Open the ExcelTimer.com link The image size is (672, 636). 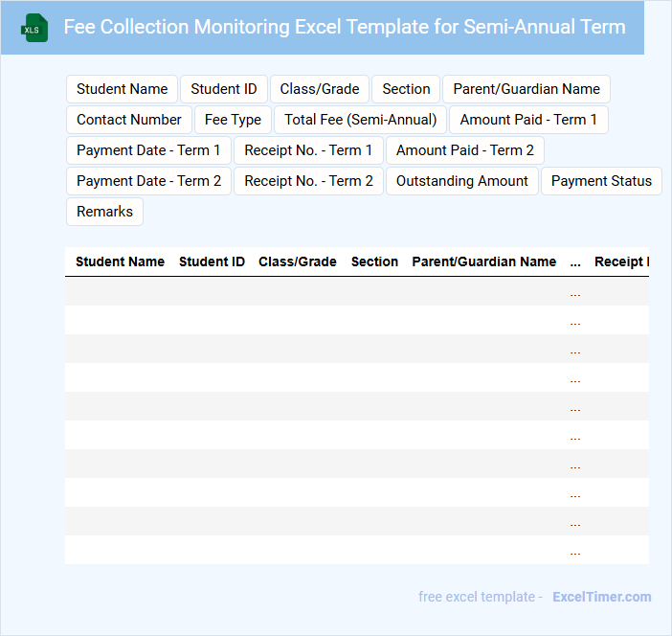[x=601, y=597]
